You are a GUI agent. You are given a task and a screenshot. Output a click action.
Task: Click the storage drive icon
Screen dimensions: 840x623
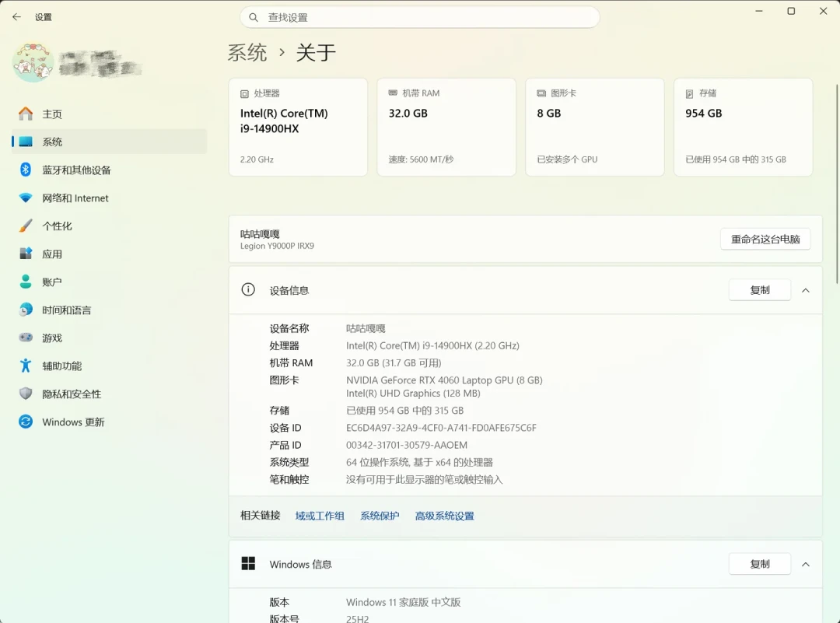[x=689, y=94]
